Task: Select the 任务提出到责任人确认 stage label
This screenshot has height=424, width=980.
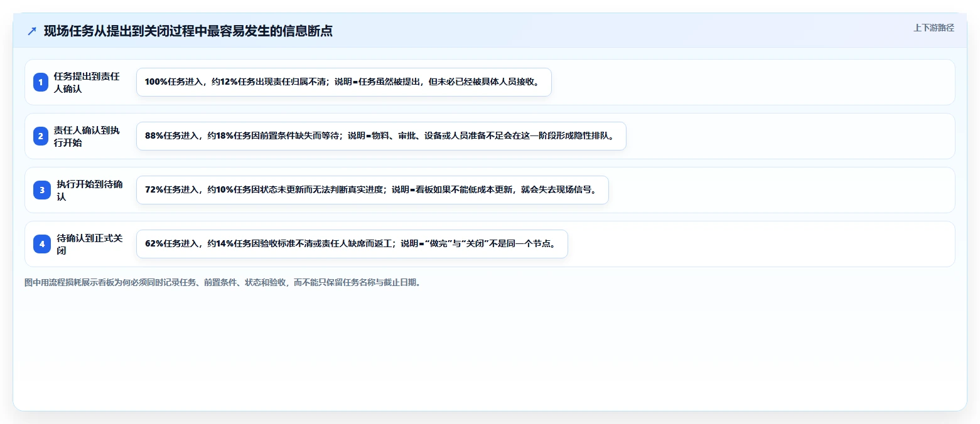Action: 87,82
